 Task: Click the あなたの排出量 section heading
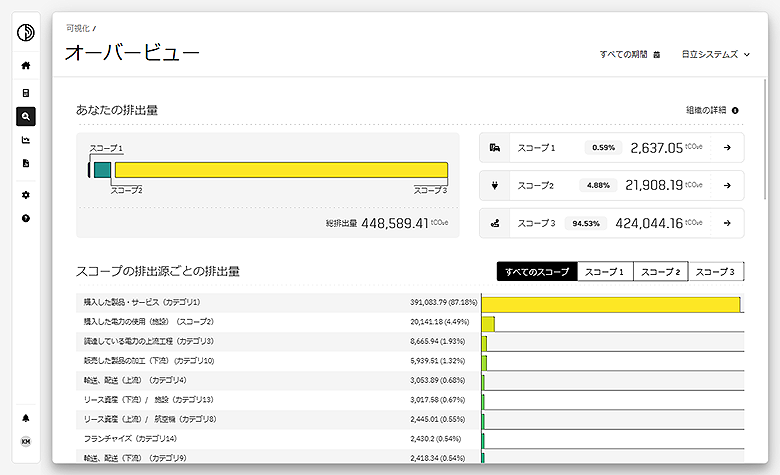pos(117,110)
